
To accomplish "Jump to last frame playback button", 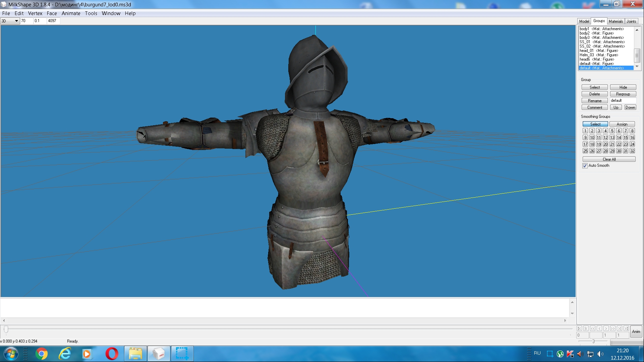I will tap(626, 329).
